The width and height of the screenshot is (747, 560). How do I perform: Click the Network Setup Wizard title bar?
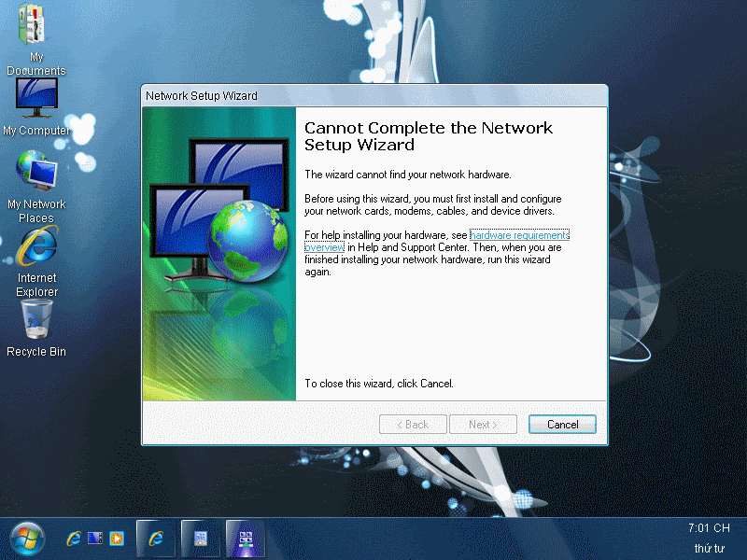(x=374, y=96)
